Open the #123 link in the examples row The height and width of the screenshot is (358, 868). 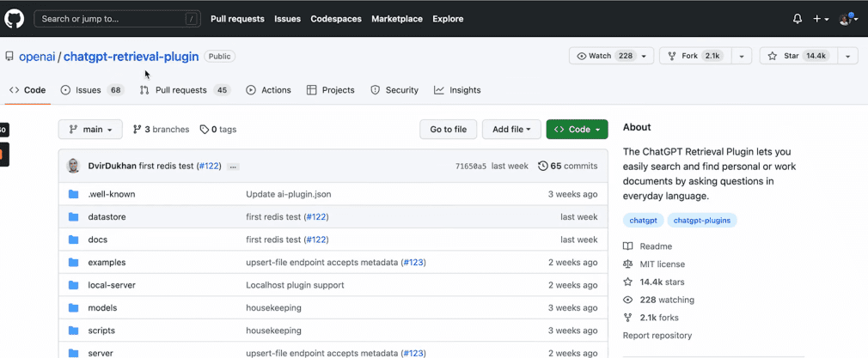click(x=413, y=262)
